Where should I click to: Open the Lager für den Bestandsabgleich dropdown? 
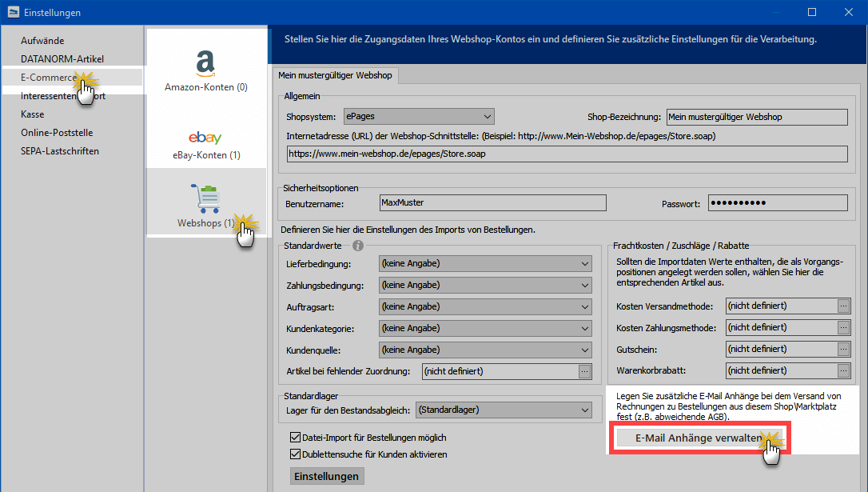(x=504, y=410)
